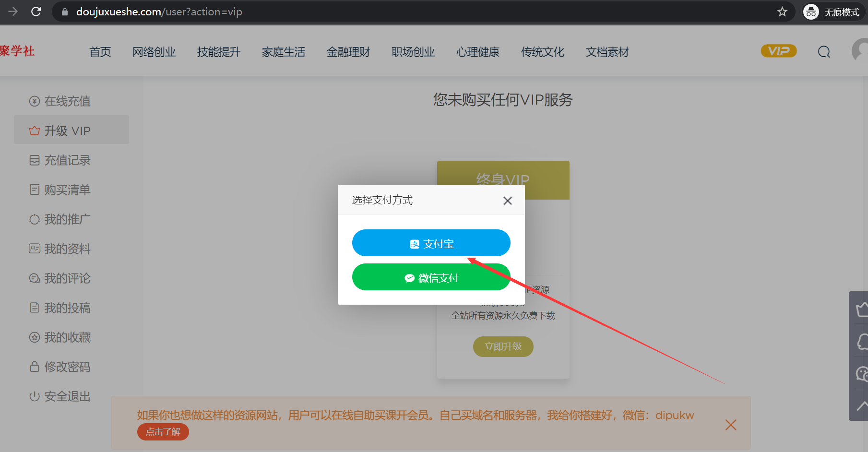The height and width of the screenshot is (452, 868).
Task: Open the QQ contact floating icon
Action: click(x=862, y=342)
